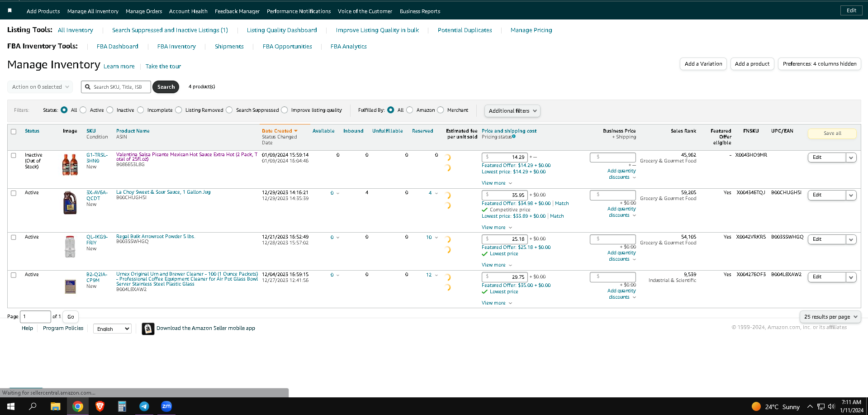Open Windows taskbar search
Viewport: 868px width, 415px height.
pyautogui.click(x=33, y=406)
